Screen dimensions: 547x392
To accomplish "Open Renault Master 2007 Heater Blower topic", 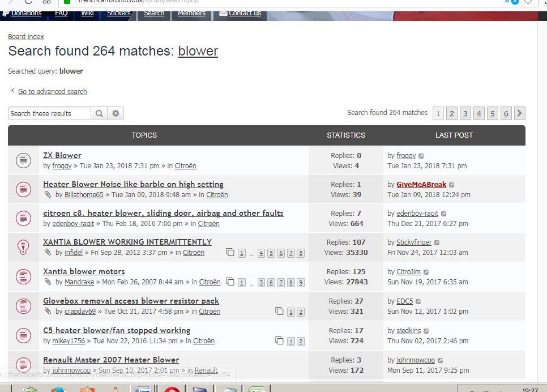I will [111, 360].
